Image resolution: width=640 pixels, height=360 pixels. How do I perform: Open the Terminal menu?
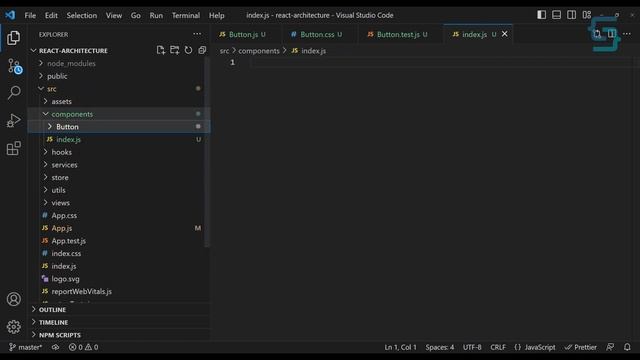186,16
